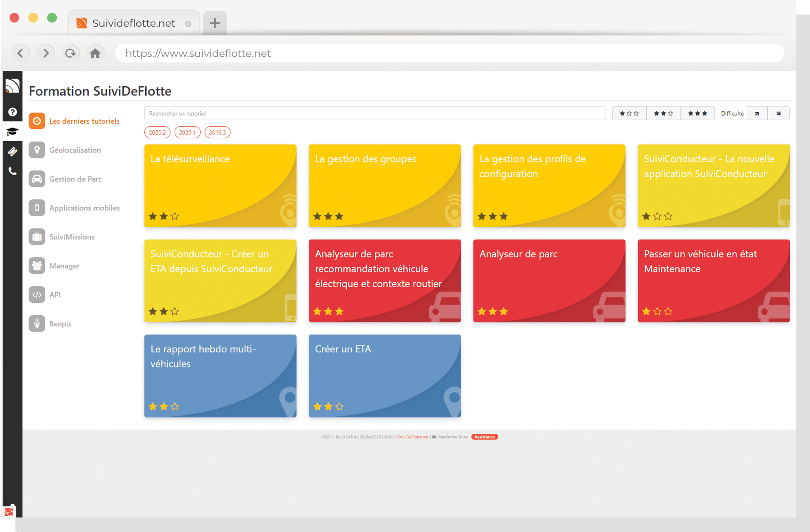Image resolution: width=810 pixels, height=532 pixels.
Task: Open Analyseur de parc recommandation véhicule électrique card
Action: 385,281
